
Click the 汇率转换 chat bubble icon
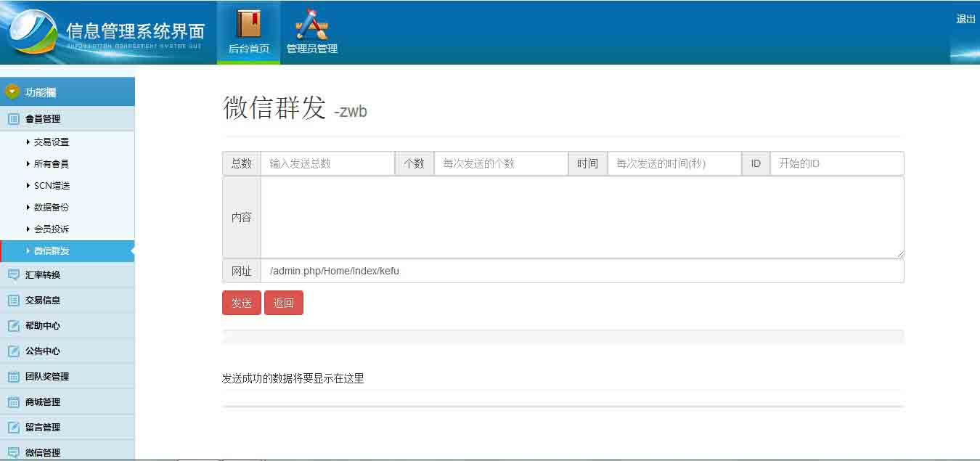13,275
